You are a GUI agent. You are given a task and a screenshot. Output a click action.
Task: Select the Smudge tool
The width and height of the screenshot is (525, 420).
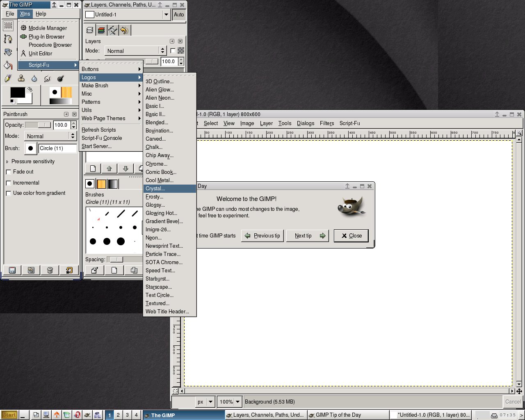(x=48, y=78)
